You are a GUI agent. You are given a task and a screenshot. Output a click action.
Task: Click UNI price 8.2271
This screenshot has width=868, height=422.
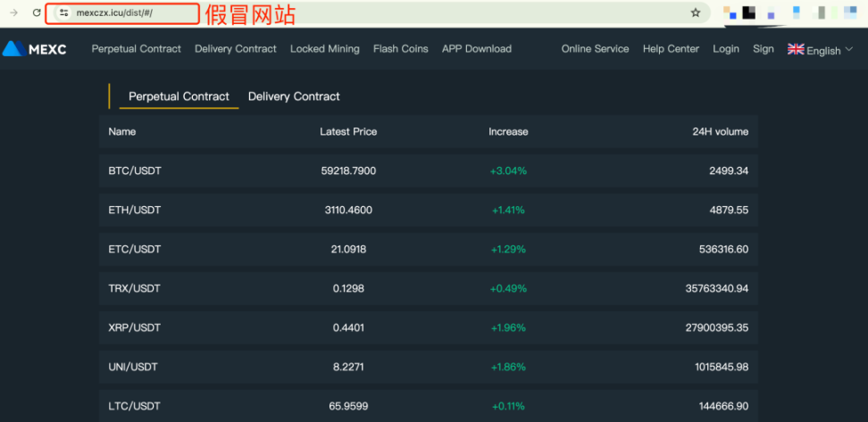pos(348,368)
